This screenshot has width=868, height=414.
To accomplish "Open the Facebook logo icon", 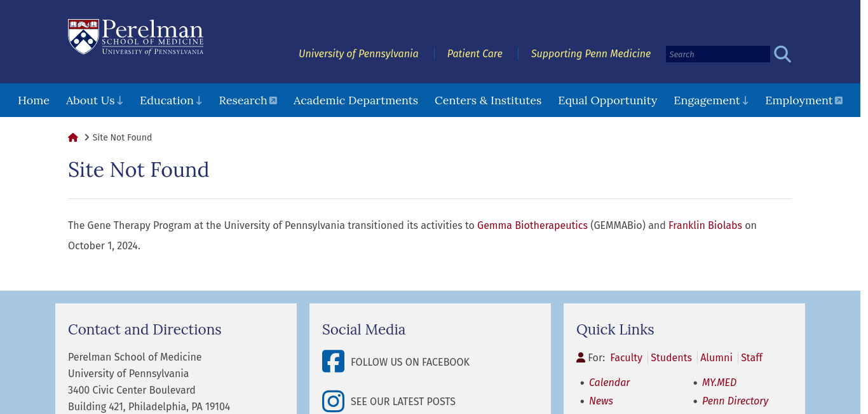I will 333,361.
